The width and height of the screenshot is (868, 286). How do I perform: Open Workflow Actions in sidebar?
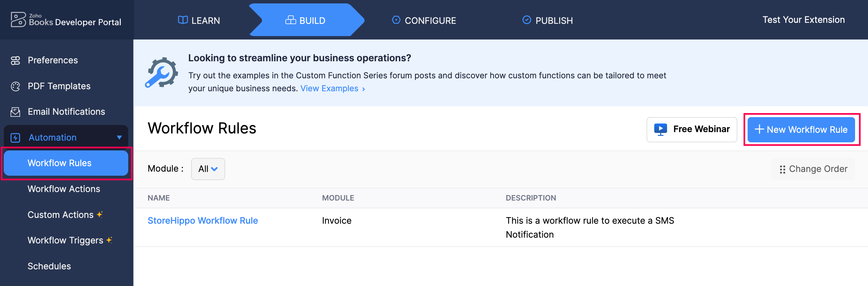click(x=64, y=189)
